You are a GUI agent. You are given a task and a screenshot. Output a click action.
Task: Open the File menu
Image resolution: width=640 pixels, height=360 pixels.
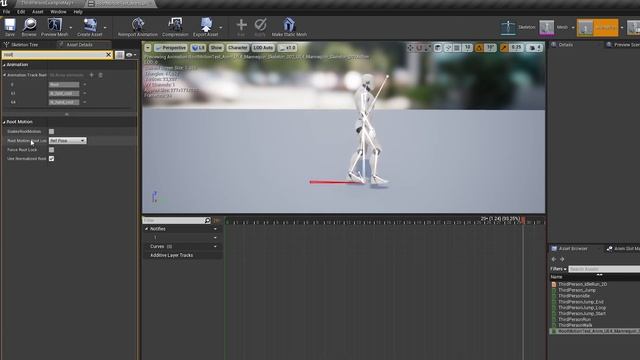coord(7,12)
